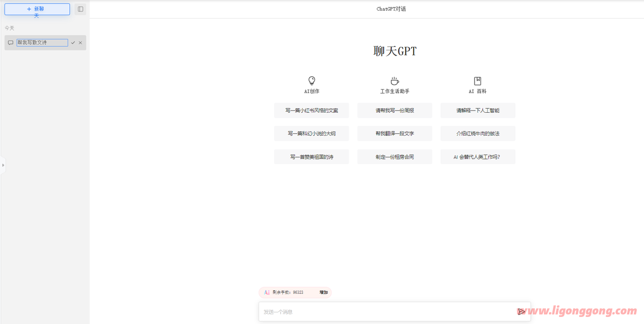The height and width of the screenshot is (324, 644).
Task: Cancel chat rename with the X icon
Action: pos(80,43)
